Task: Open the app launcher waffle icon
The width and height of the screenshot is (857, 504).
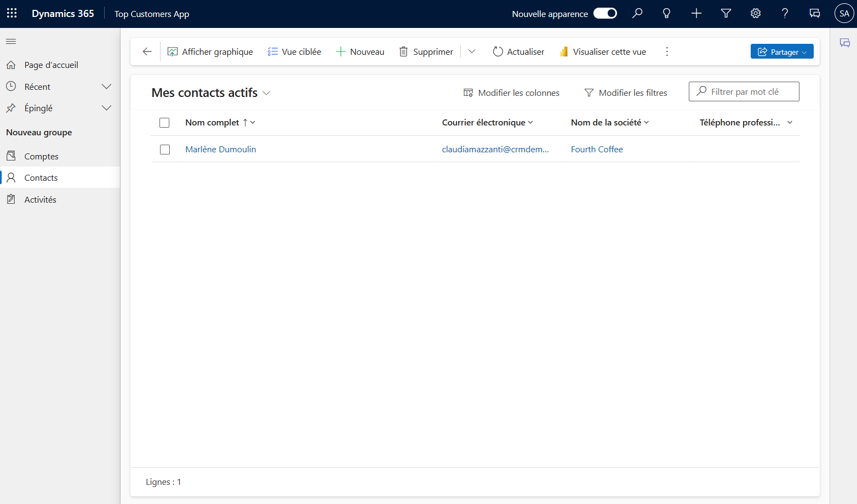Action: click(12, 13)
